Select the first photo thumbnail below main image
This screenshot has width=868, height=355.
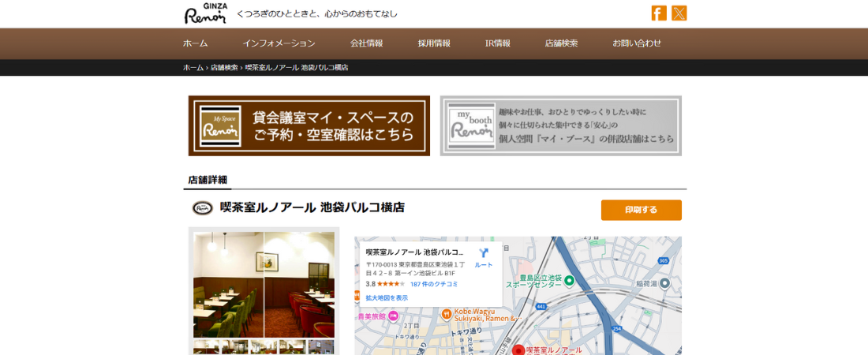(x=206, y=347)
